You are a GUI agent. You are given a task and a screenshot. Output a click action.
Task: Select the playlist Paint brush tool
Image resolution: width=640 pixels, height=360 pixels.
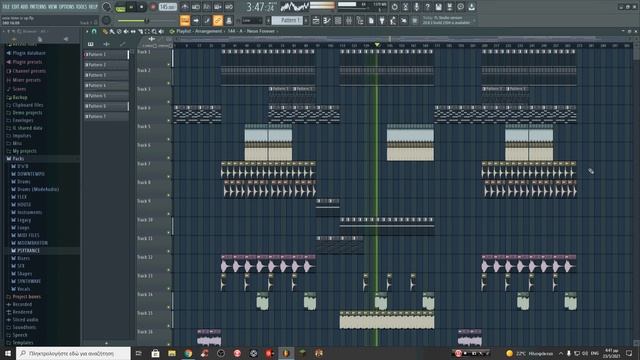tap(112, 31)
